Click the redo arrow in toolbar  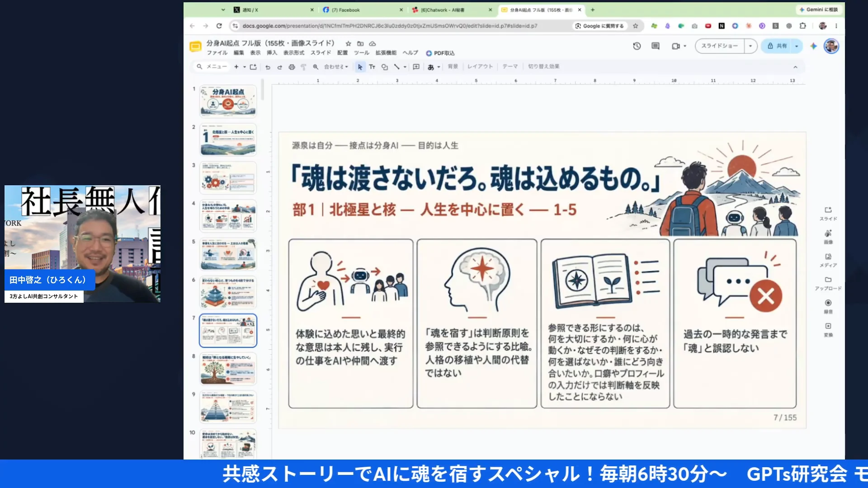279,67
